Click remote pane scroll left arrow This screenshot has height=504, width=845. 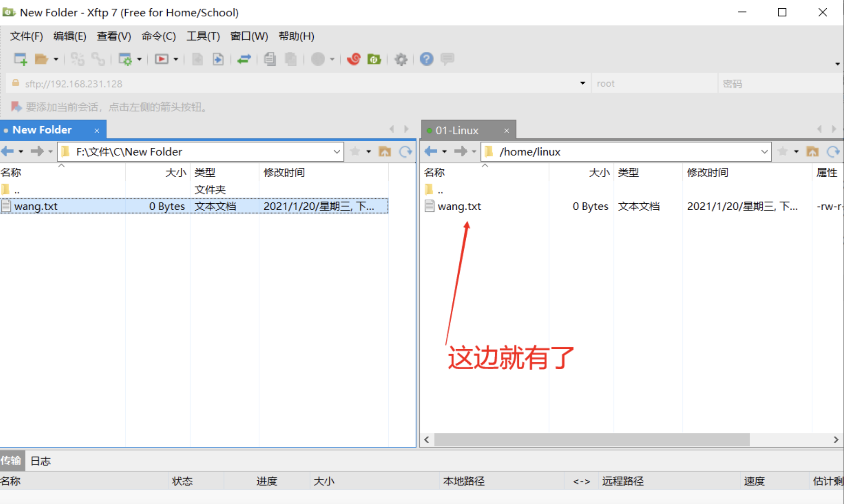427,439
